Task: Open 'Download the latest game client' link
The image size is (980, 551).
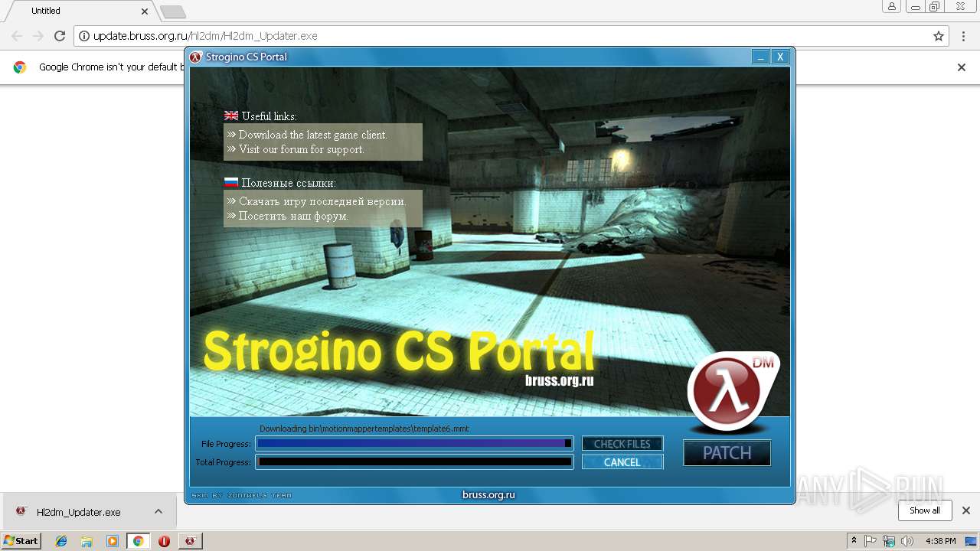Action: pyautogui.click(x=312, y=135)
